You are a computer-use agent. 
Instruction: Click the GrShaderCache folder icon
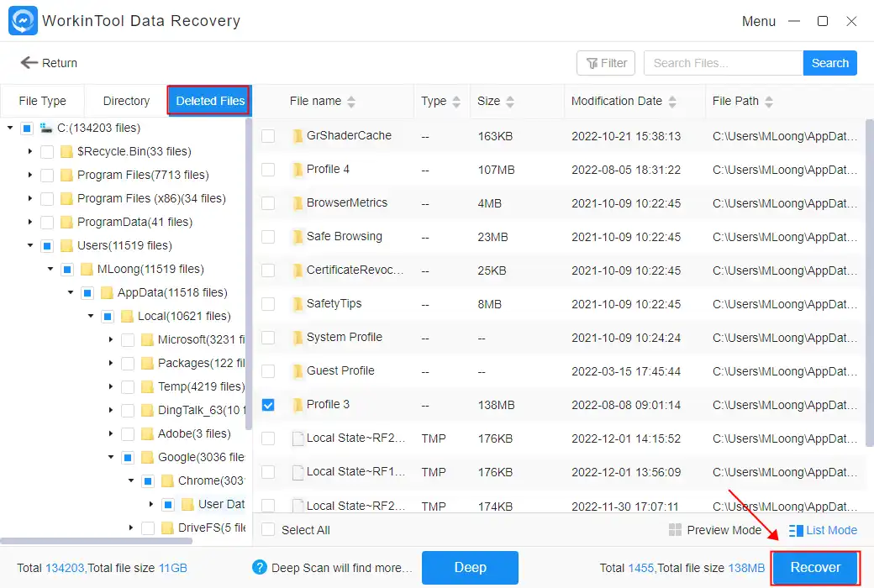coord(297,136)
